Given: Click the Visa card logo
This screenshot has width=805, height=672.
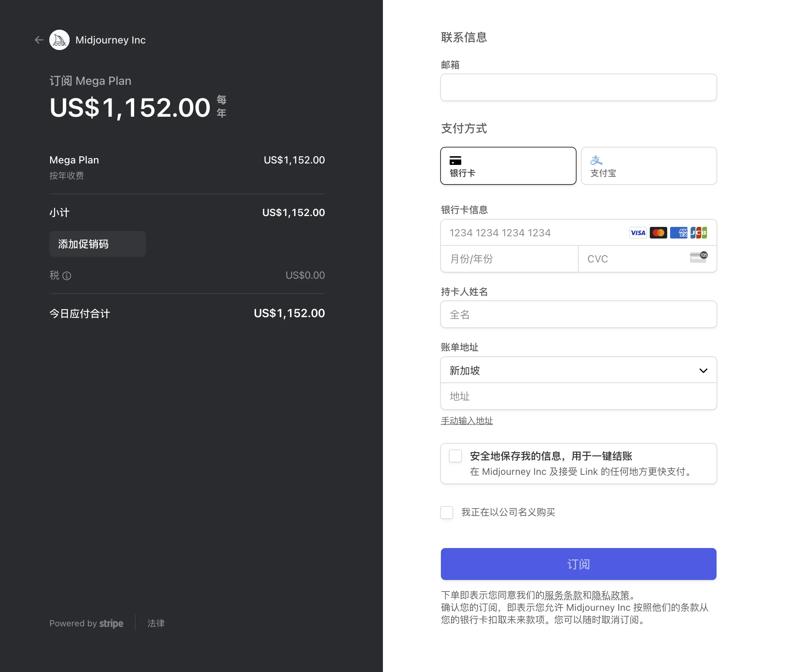Looking at the screenshot, I should click(x=638, y=233).
